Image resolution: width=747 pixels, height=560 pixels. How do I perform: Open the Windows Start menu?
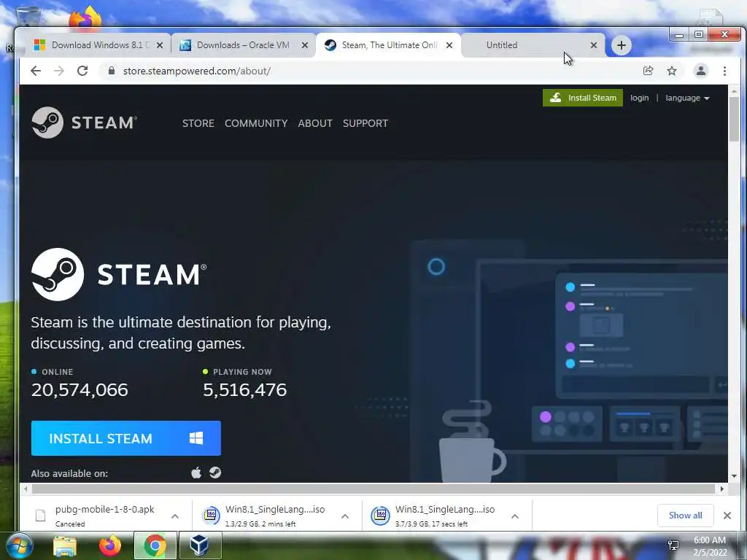point(20,546)
